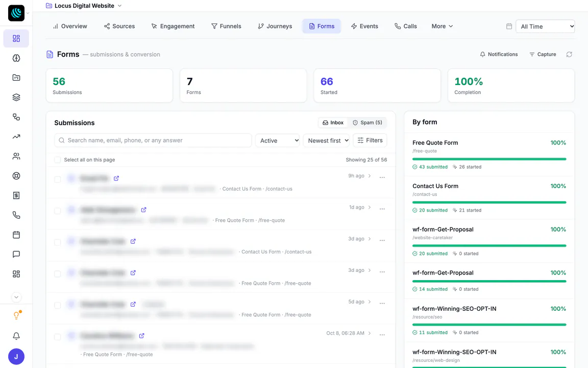Open the dashboard grid icon in sidebar
Viewport: 588px width, 368px height.
tap(16, 39)
